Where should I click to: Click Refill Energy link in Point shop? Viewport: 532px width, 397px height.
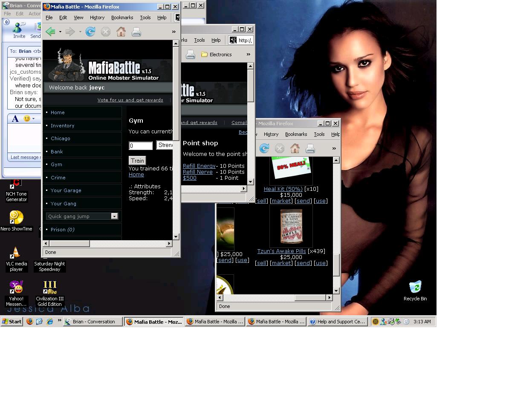(199, 166)
